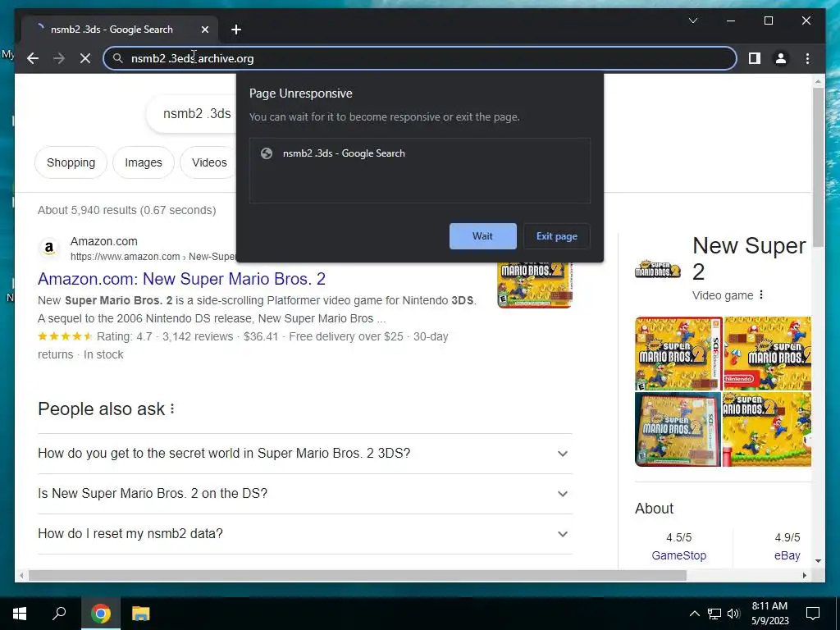Click the address bar text field
Screen dimensions: 840x630
point(421,58)
